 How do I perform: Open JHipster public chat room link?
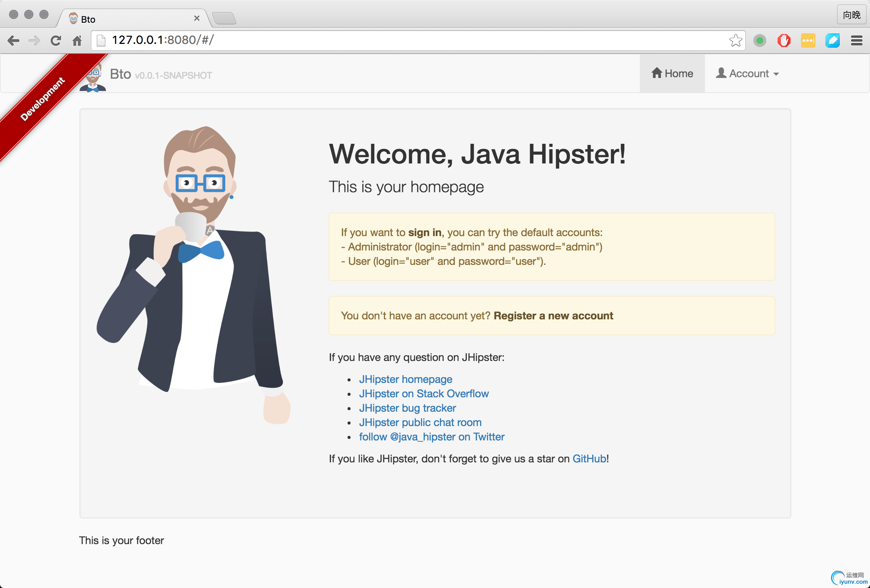pyautogui.click(x=420, y=422)
